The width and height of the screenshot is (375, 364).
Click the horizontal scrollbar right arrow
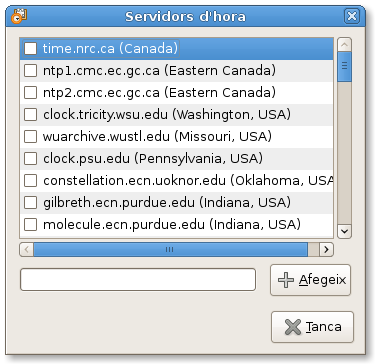(326, 249)
